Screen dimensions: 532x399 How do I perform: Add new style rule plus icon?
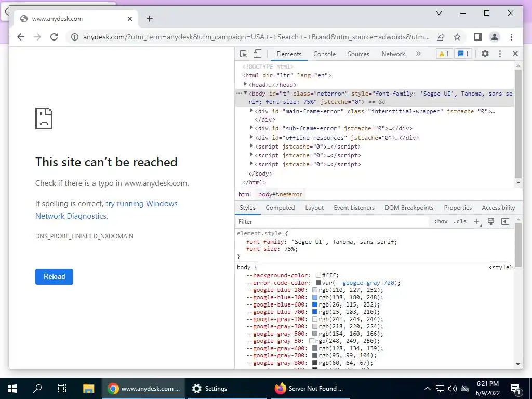click(x=477, y=221)
